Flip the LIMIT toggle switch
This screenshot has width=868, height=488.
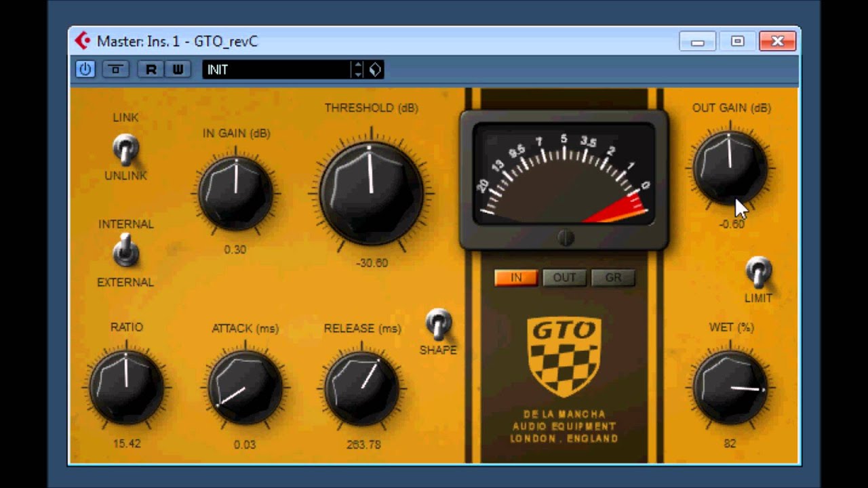758,272
